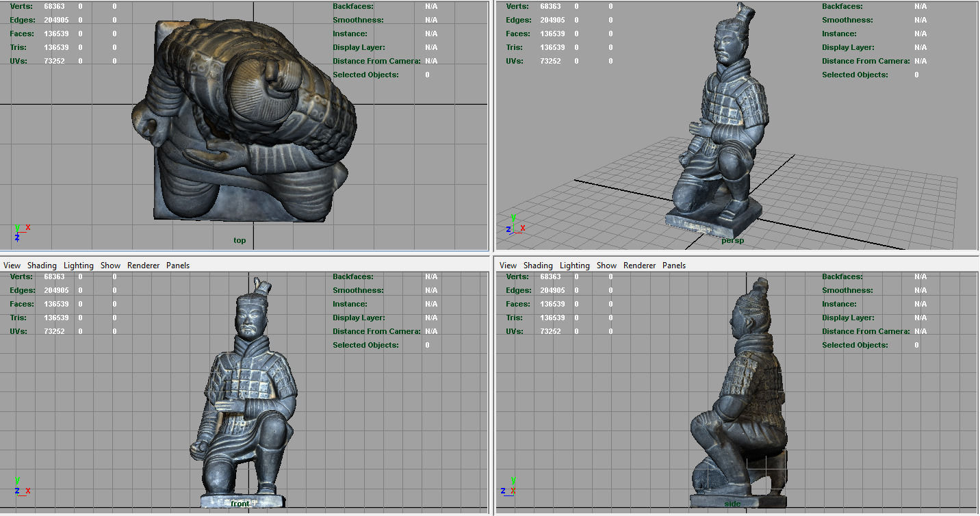Image resolution: width=980 pixels, height=516 pixels.
Task: Click the 'front' camera name label
Action: (x=240, y=504)
